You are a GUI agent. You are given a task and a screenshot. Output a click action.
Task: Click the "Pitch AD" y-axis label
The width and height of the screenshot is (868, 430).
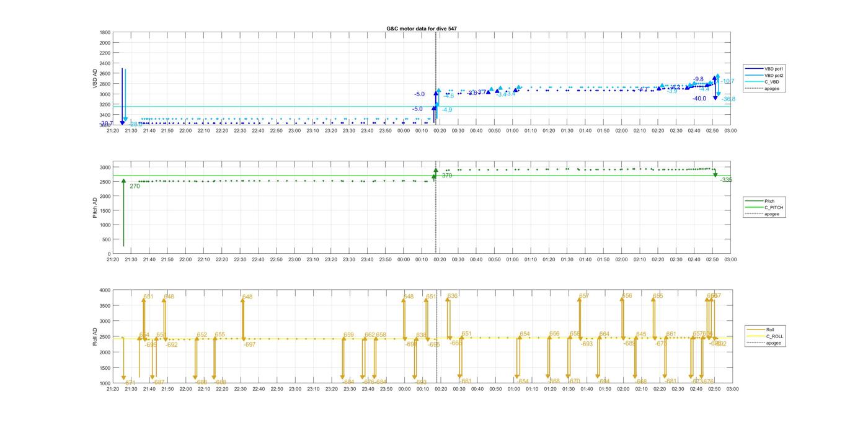coord(95,208)
